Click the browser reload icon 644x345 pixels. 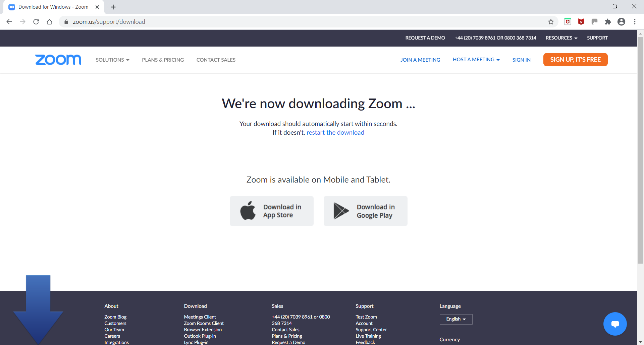pos(36,22)
